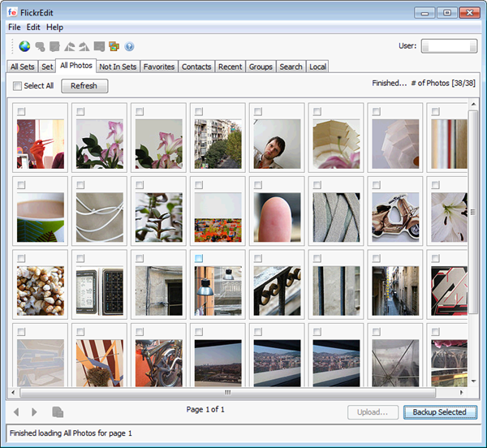The image size is (487, 448).
Task: Go to the previous page arrow
Action: 16,412
